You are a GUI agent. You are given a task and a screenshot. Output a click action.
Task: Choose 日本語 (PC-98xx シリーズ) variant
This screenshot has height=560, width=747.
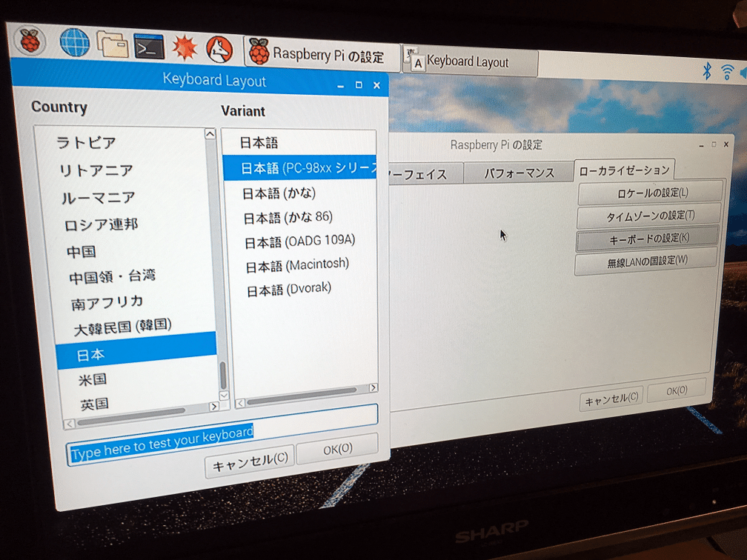coord(300,167)
